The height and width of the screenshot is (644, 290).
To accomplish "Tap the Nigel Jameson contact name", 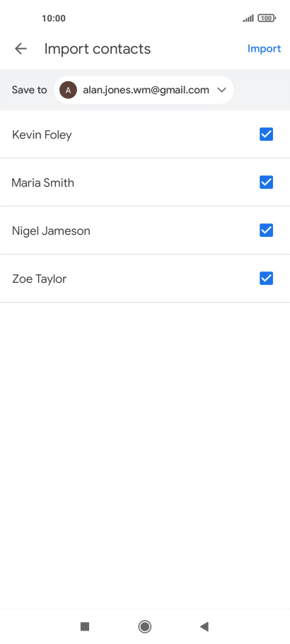I will 51,231.
